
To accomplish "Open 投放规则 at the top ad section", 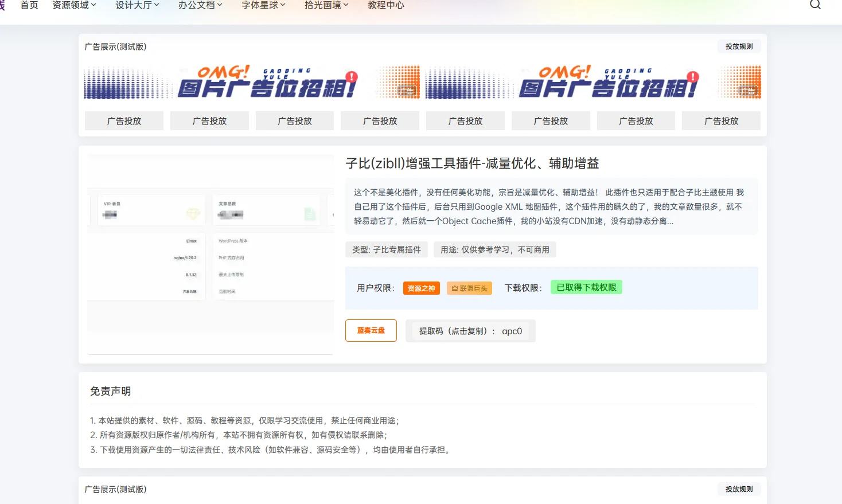I will [x=739, y=46].
